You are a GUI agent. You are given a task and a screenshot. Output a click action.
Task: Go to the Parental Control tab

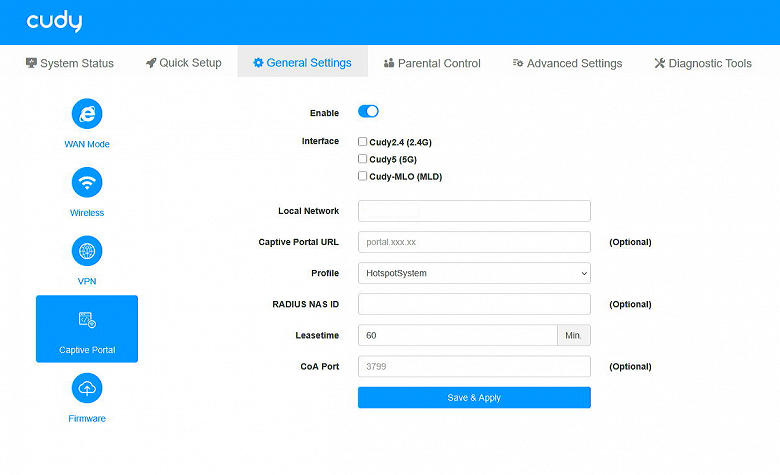click(432, 63)
